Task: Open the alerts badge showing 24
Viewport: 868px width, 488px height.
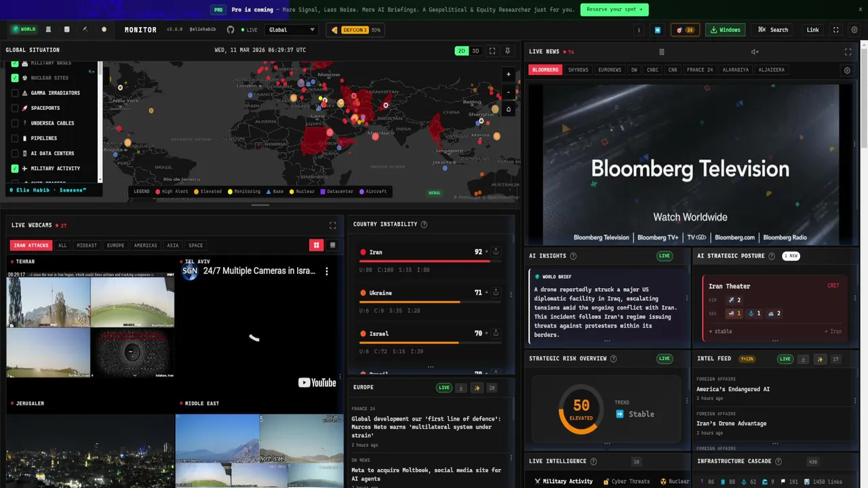Action: coord(685,30)
